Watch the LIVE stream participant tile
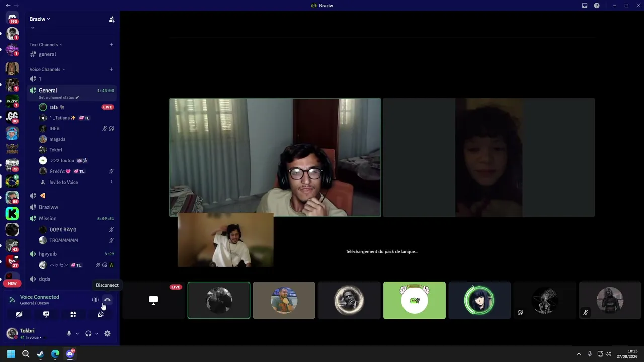Image resolution: width=644 pixels, height=362 pixels. click(153, 300)
